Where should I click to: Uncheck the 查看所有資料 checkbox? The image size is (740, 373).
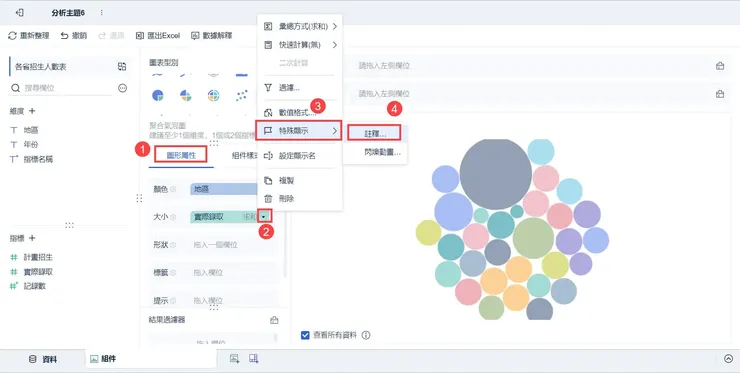305,335
